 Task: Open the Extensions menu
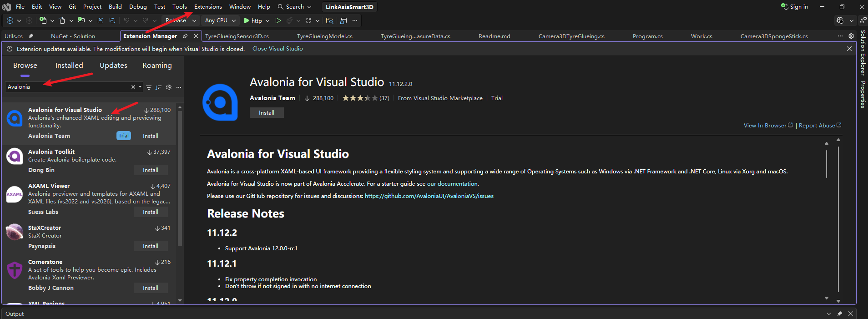coord(208,7)
